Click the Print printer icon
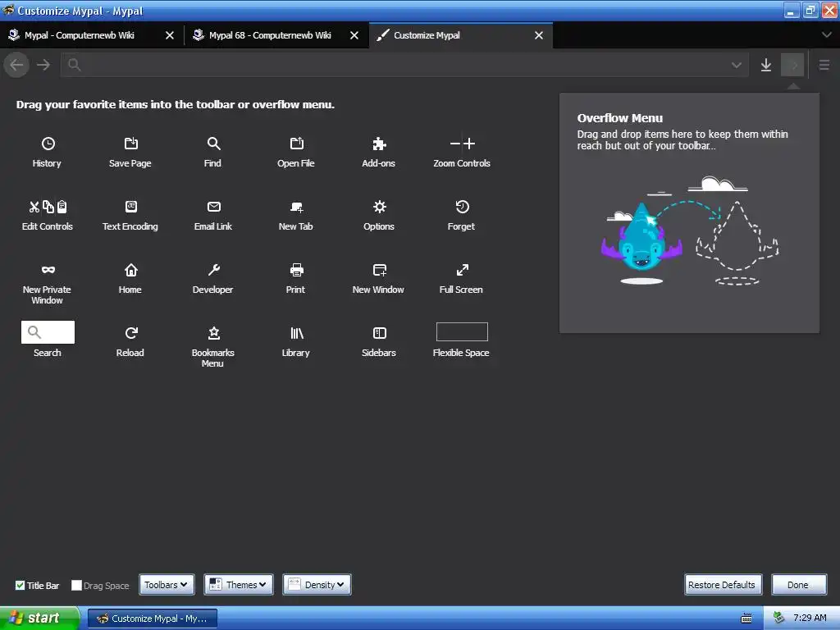 pos(296,270)
